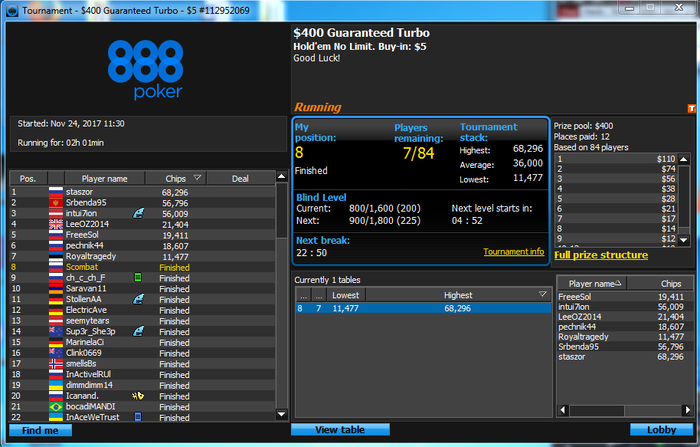Select InActiveIRUl row in standings

click(142, 374)
